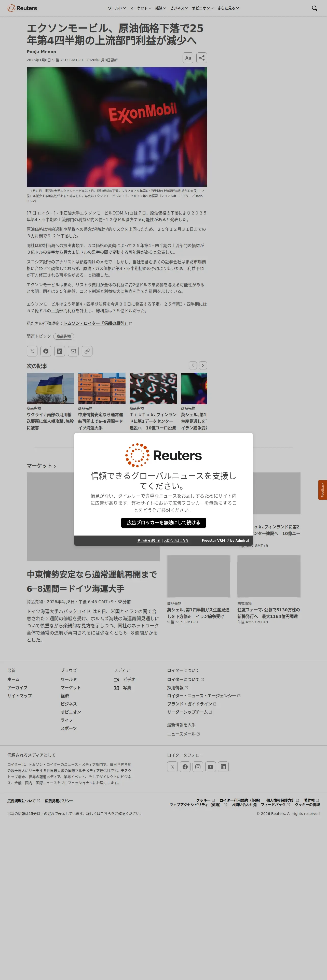Click the Reuters logo in the header
Screen dimensions: 327x980
[x=22, y=8]
